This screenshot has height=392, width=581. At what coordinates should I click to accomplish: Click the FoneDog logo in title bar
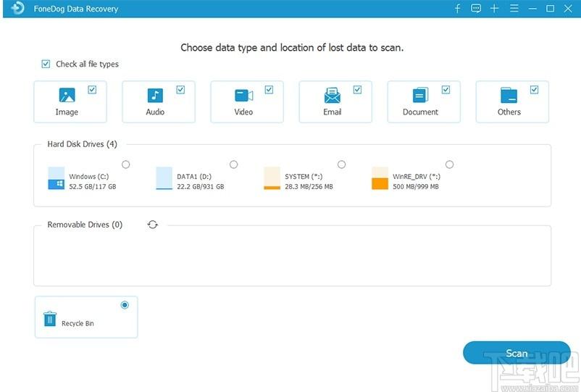tap(18, 9)
